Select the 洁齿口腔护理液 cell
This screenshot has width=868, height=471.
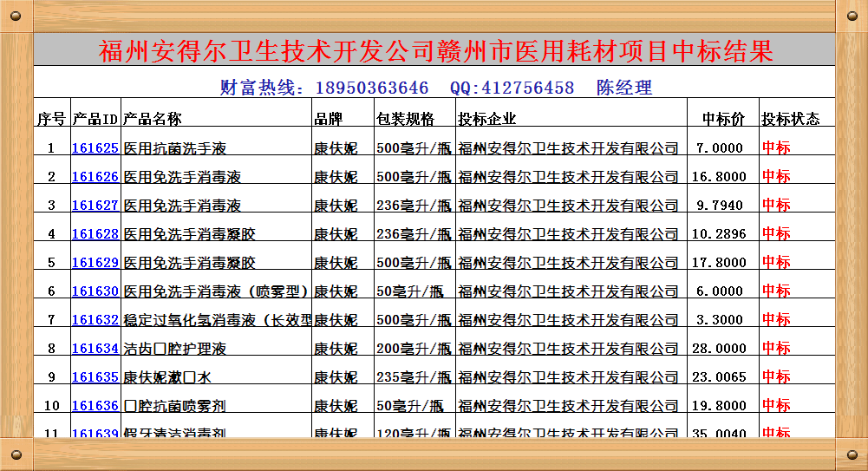click(x=174, y=349)
